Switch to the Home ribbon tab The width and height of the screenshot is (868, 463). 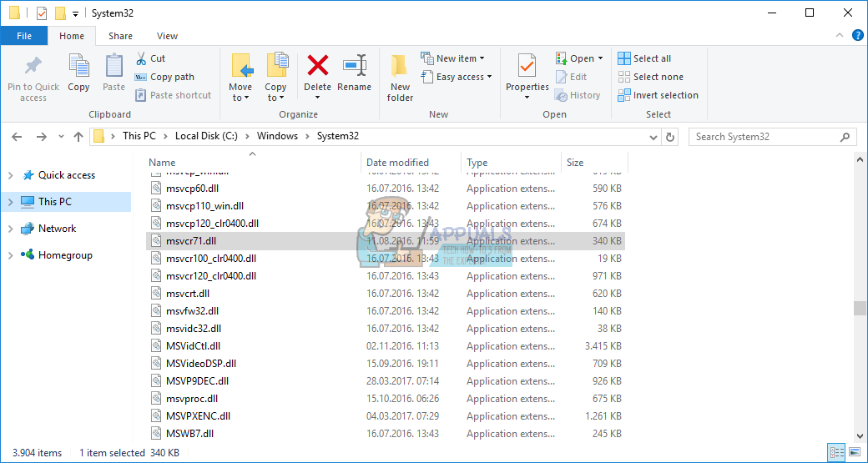[72, 36]
